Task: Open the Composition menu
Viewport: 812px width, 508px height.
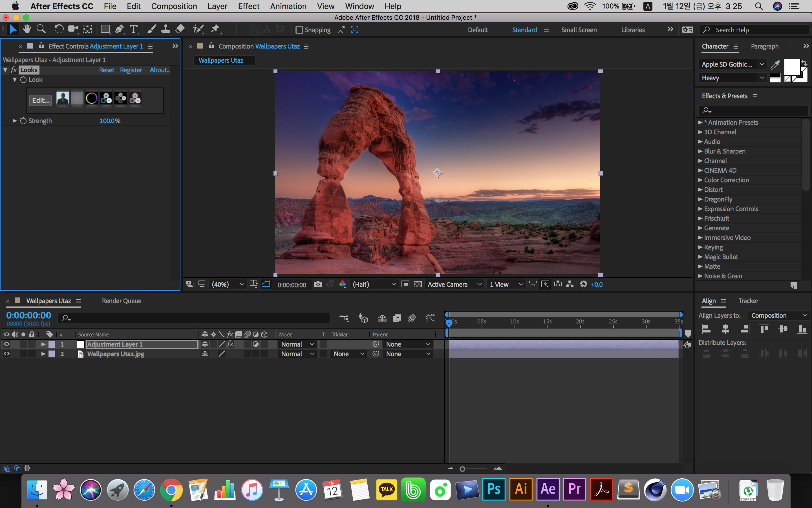Action: click(174, 6)
